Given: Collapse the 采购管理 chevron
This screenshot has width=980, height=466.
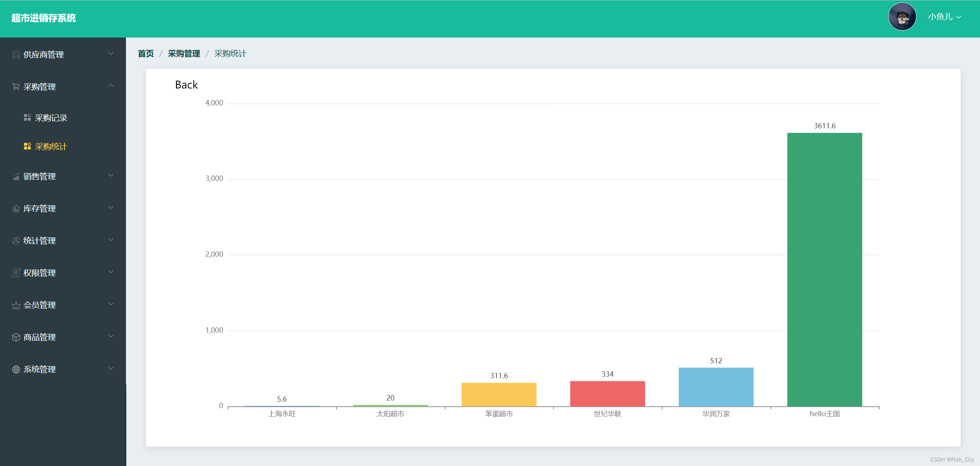Looking at the screenshot, I should coord(111,86).
